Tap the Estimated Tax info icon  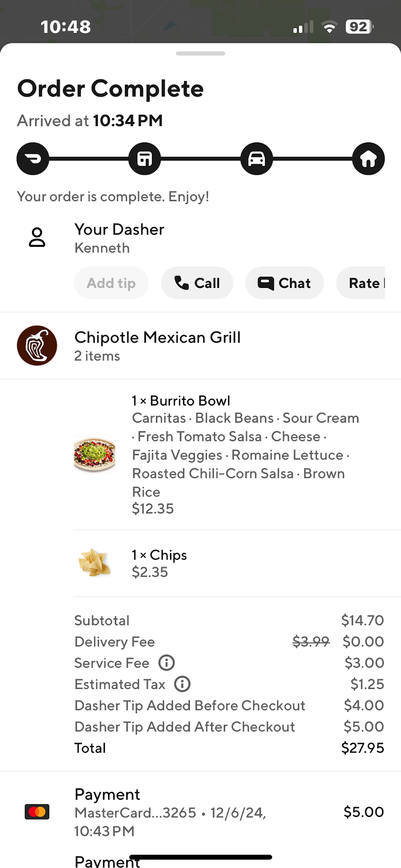click(x=182, y=684)
